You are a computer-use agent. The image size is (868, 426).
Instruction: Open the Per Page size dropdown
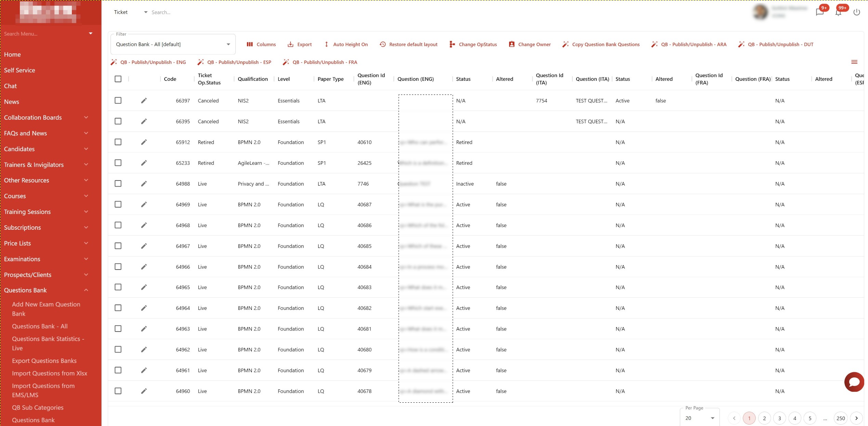click(700, 418)
